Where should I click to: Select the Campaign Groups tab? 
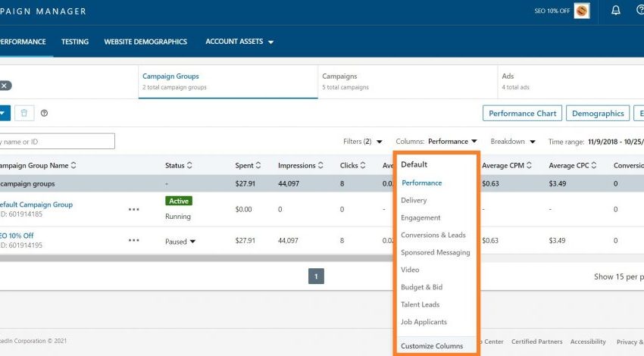click(228, 81)
